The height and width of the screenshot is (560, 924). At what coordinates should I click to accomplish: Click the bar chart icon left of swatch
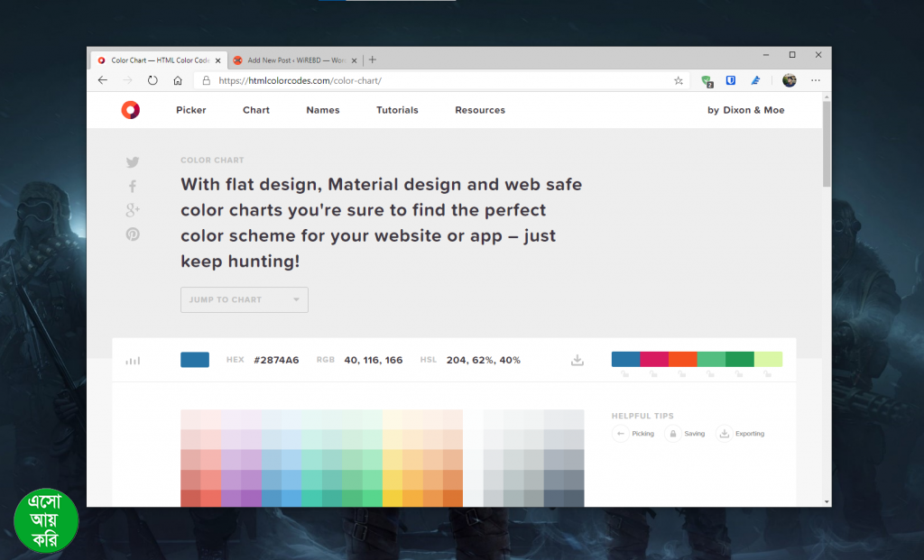coord(133,361)
